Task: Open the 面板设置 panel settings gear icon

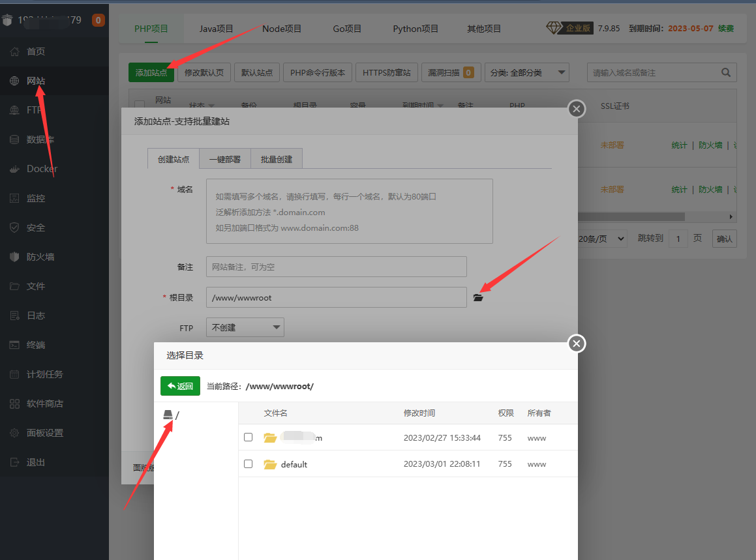Action: 14,434
